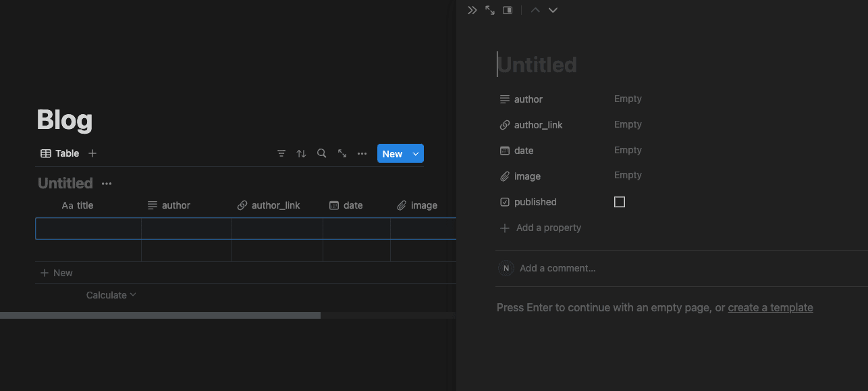Click the create a template link
Screen dimensions: 868x391
(770, 307)
